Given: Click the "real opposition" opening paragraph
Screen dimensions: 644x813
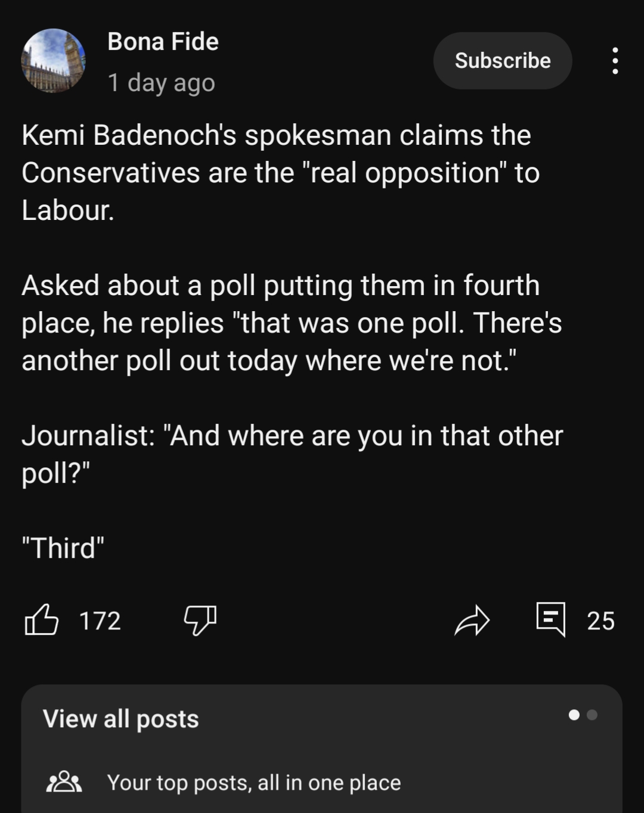Looking at the screenshot, I should tap(280, 172).
